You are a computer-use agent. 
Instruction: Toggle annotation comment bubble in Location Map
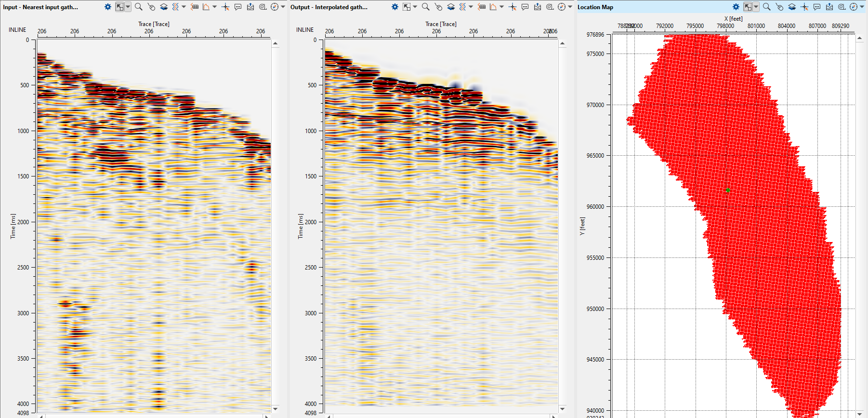point(817,7)
